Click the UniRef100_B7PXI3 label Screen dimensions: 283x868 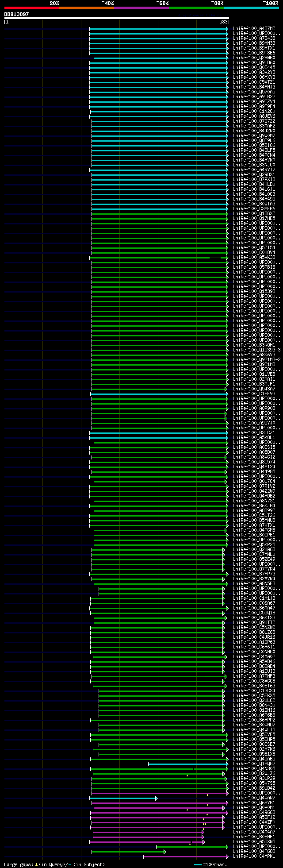254,180
